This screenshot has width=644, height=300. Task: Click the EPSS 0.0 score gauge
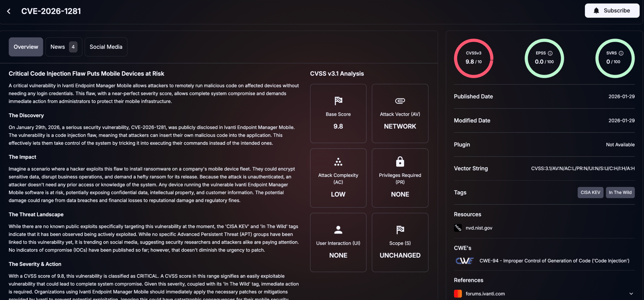coord(544,58)
